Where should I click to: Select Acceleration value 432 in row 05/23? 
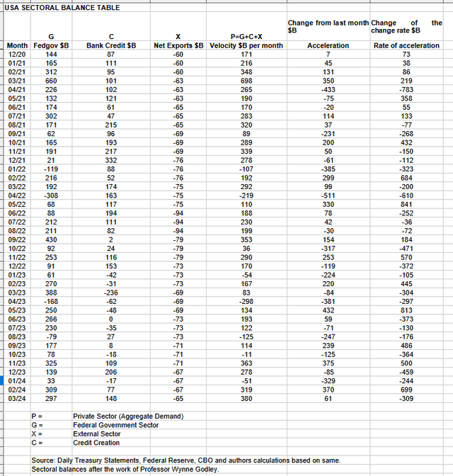tap(328, 310)
